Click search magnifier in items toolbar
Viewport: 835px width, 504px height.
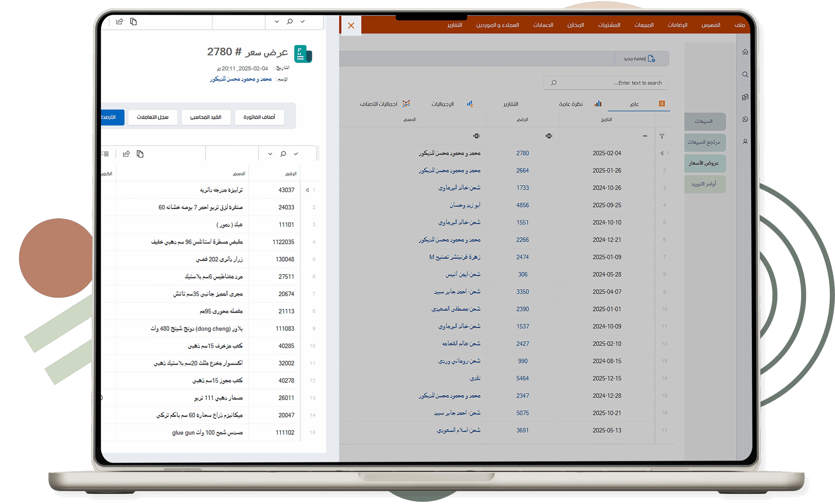pos(283,154)
